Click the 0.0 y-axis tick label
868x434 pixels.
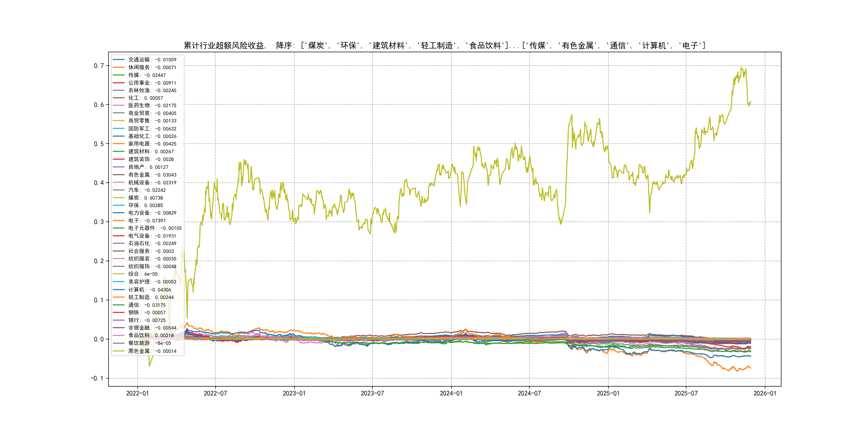pyautogui.click(x=99, y=339)
